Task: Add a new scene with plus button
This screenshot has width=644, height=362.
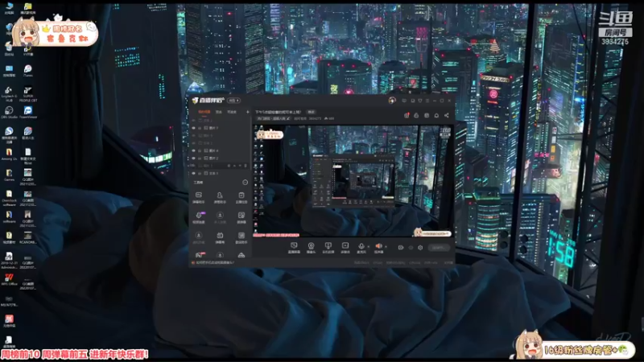Action: (x=247, y=112)
